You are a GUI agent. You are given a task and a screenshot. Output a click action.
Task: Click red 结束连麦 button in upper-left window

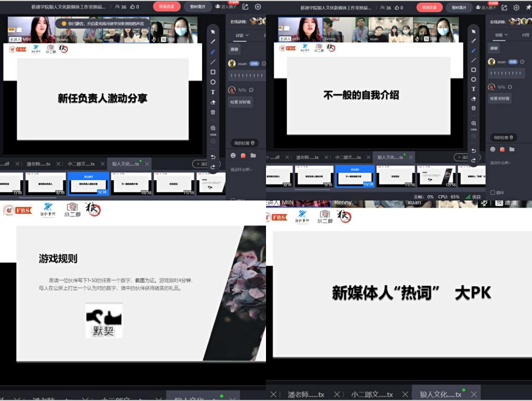click(x=167, y=7)
